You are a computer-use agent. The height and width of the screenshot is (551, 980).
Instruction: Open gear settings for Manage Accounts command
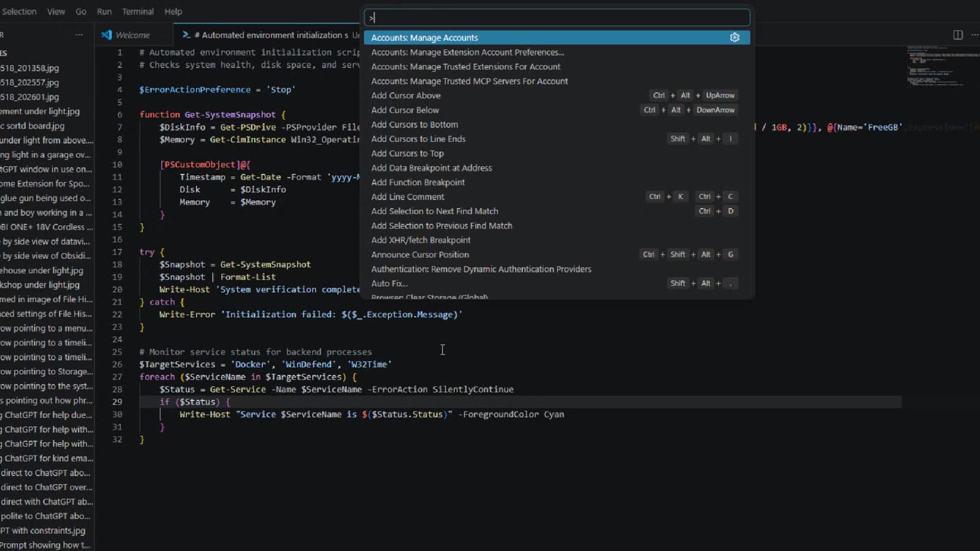pos(734,37)
